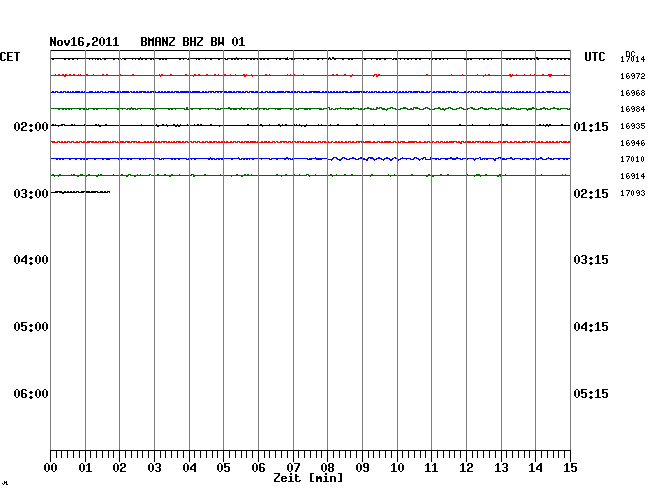Click the 03:15 UTC time label
Screen dimensions: 650x494
(x=591, y=260)
